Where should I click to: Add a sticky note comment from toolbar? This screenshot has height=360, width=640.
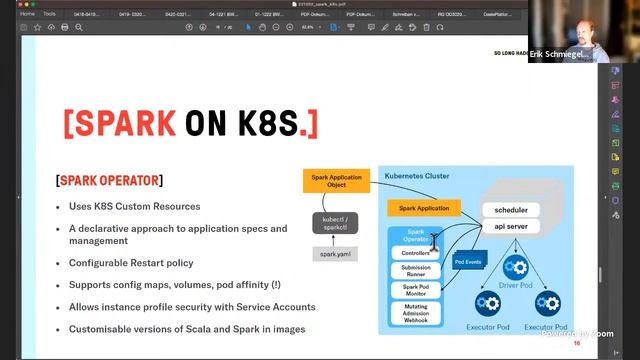tap(371, 27)
